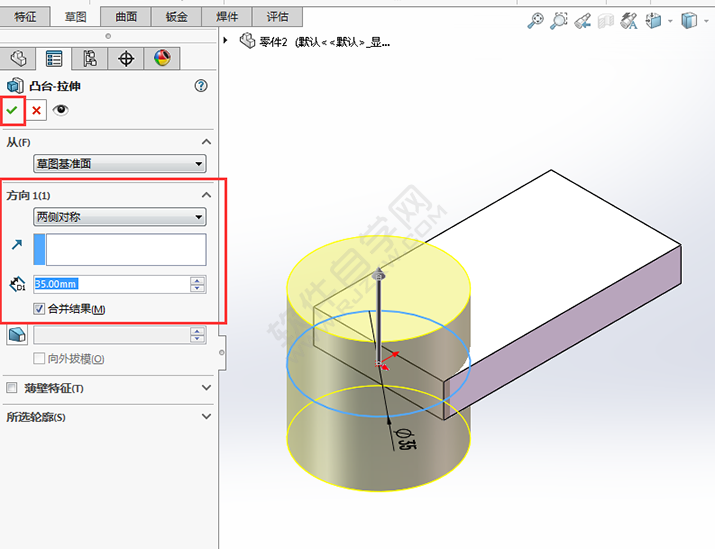Confirm the extrude with green checkmark
715x549 pixels.
(x=12, y=110)
